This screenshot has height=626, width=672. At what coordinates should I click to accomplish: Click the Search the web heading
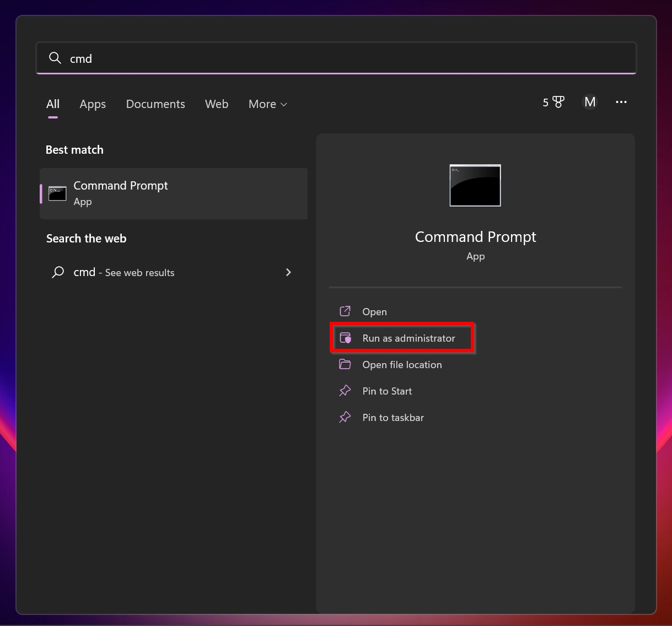click(87, 239)
